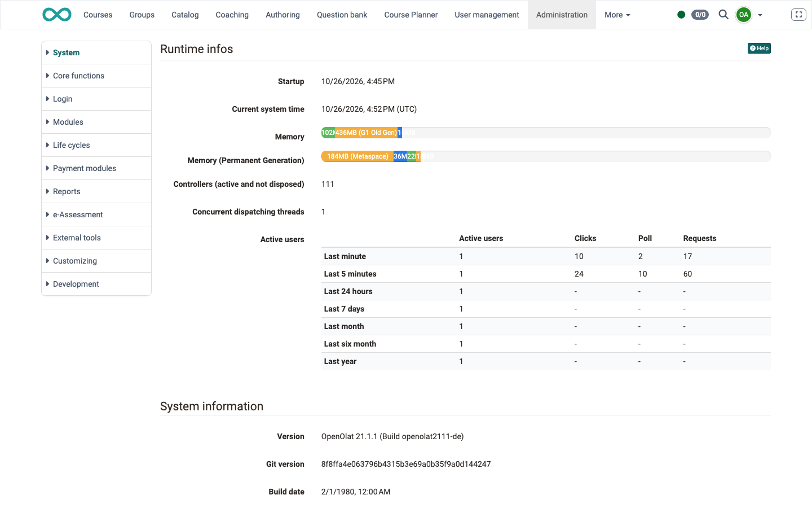Open the Coaching tab
Screen dimensions: 812x508
pyautogui.click(x=232, y=15)
